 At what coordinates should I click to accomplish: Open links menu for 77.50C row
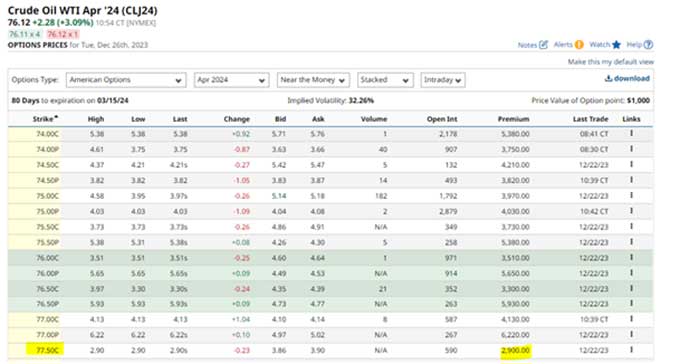[x=631, y=350]
